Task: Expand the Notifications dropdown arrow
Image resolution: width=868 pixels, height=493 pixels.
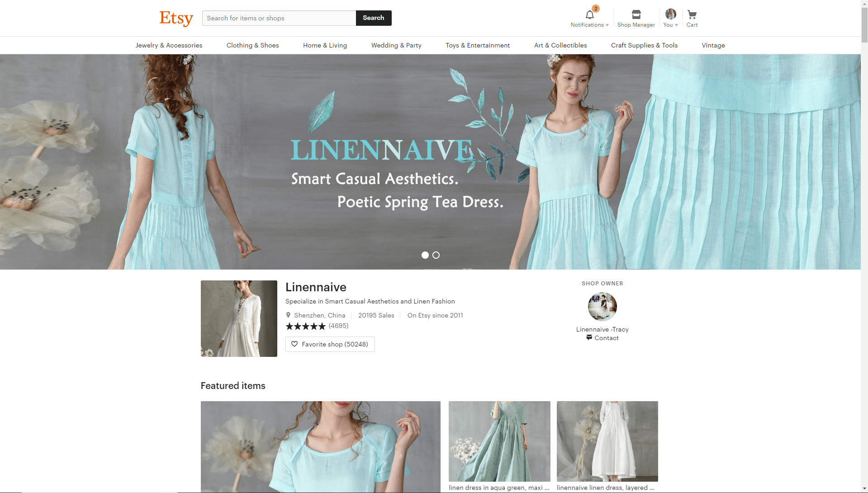Action: click(607, 25)
